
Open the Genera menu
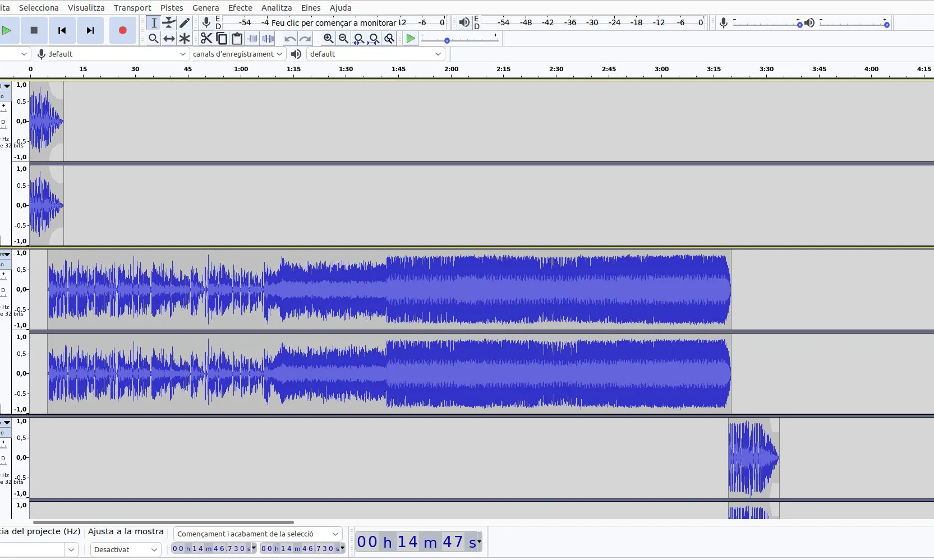[205, 8]
